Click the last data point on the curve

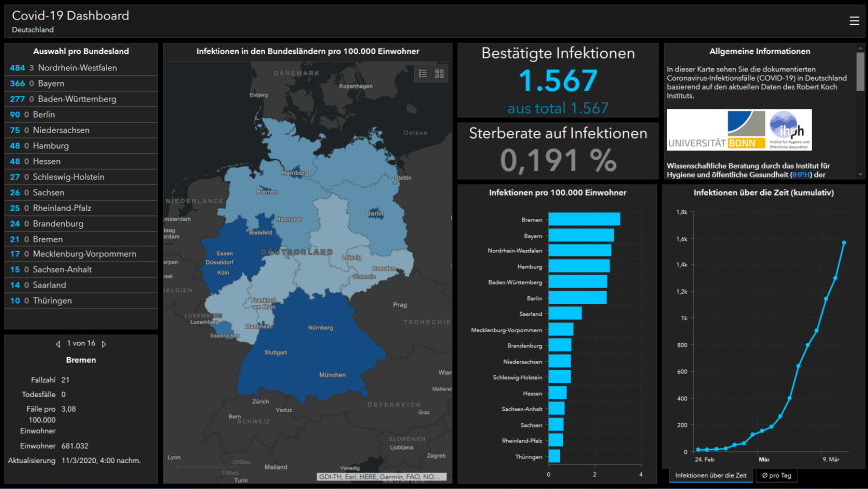tap(844, 242)
